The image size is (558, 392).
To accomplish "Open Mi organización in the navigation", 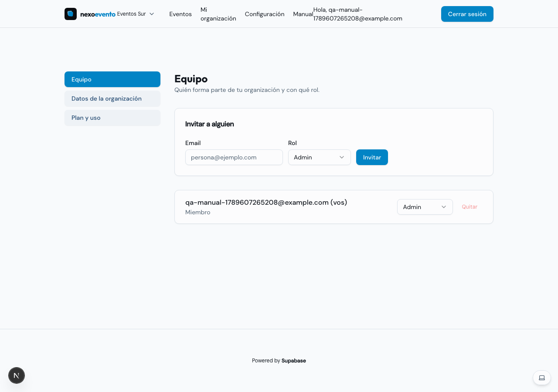I will (x=218, y=14).
